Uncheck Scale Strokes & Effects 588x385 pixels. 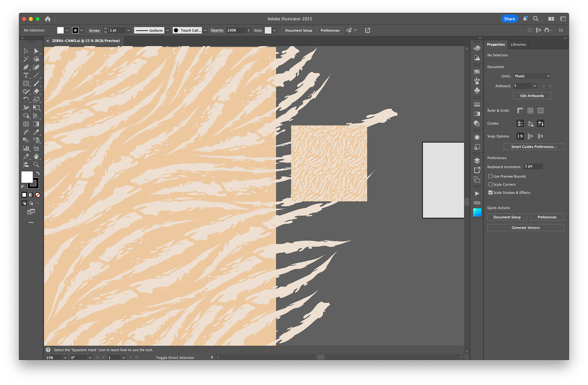click(490, 192)
